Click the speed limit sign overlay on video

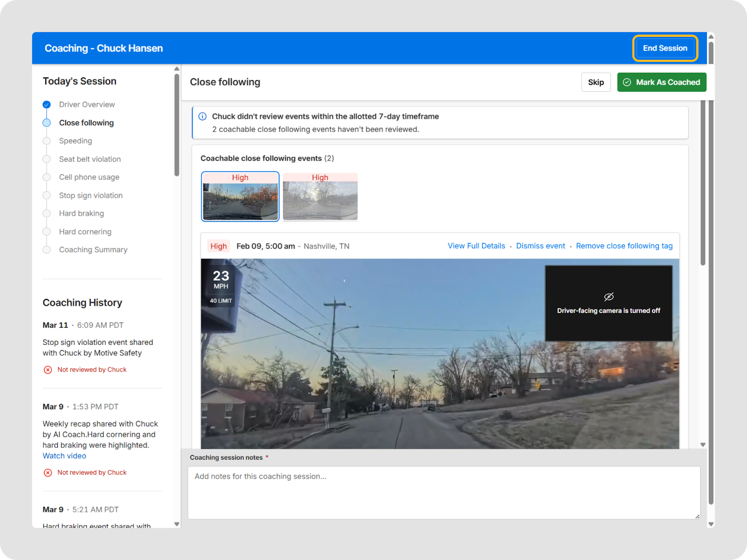221,301
